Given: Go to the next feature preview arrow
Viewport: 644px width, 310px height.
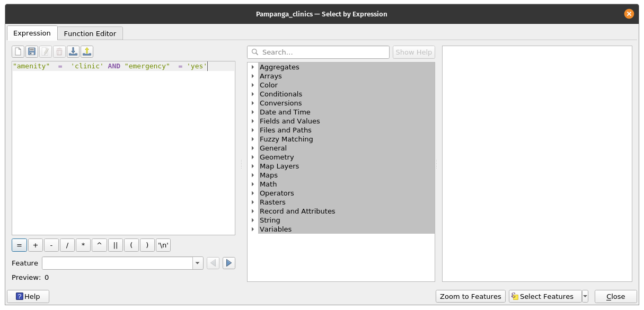Looking at the screenshot, I should 228,263.
